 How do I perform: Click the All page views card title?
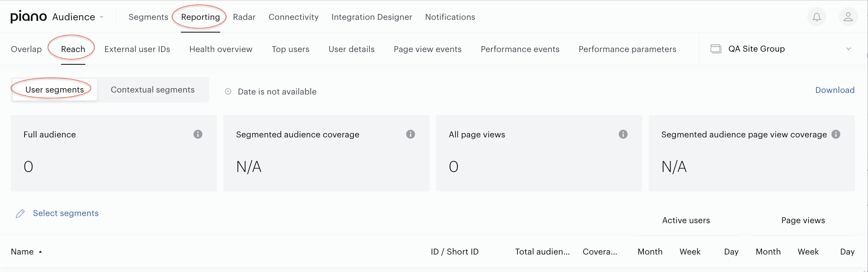pos(477,135)
